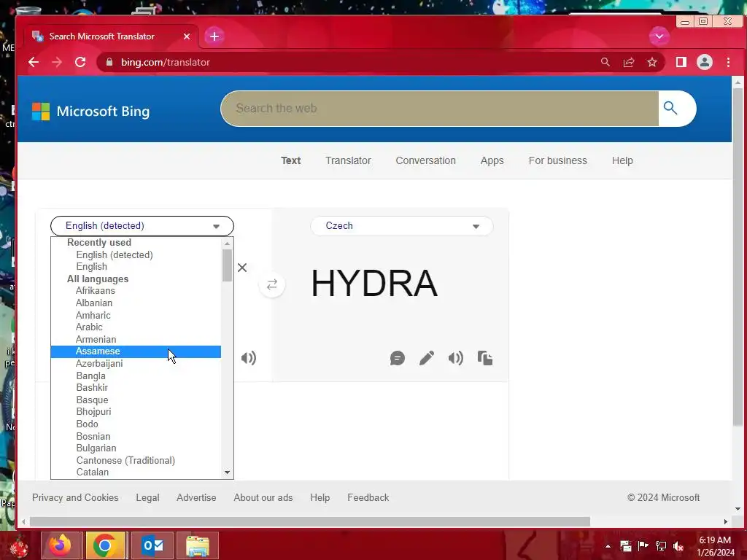The height and width of the screenshot is (560, 747).
Task: Open the Chrome profile avatar icon
Action: tap(705, 62)
